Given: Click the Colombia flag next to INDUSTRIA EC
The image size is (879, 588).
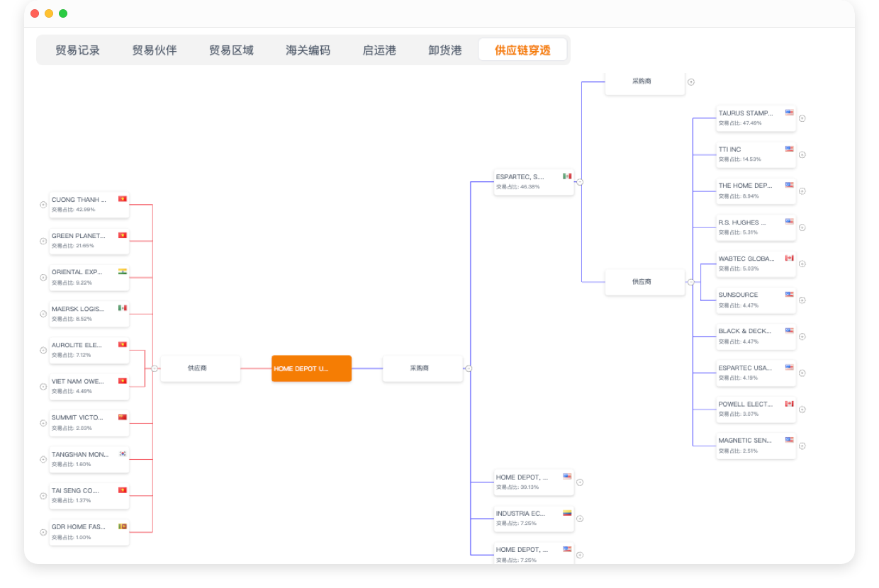Looking at the screenshot, I should click(566, 511).
